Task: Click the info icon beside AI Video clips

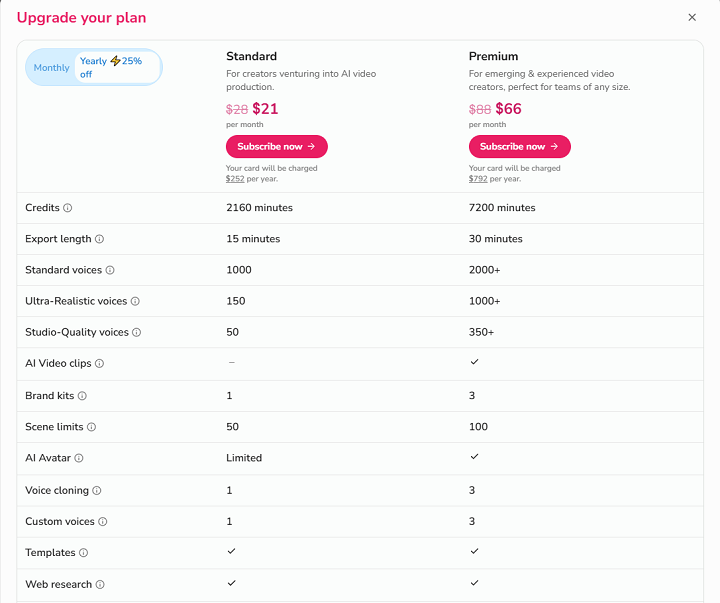Action: point(99,364)
